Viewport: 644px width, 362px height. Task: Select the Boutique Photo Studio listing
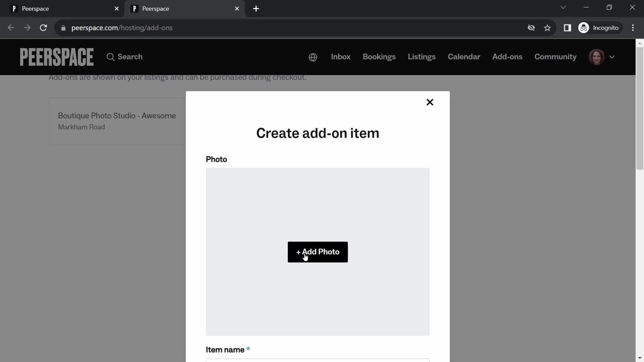117,121
